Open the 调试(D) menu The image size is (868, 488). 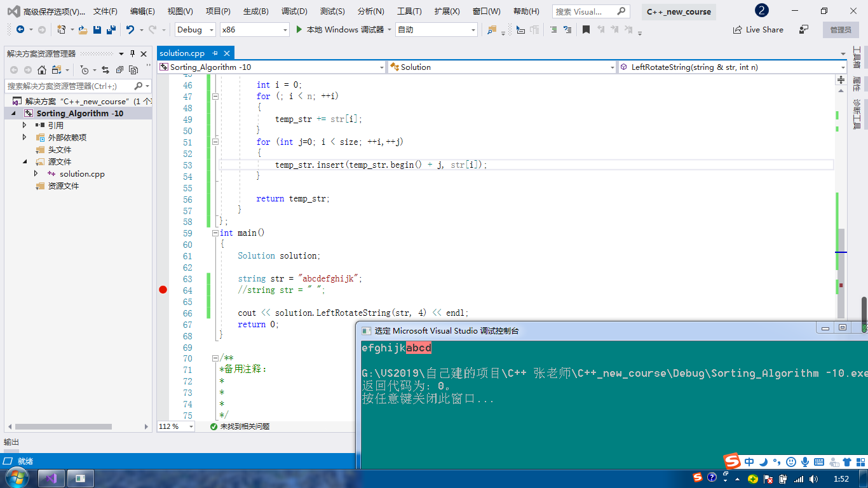[294, 11]
